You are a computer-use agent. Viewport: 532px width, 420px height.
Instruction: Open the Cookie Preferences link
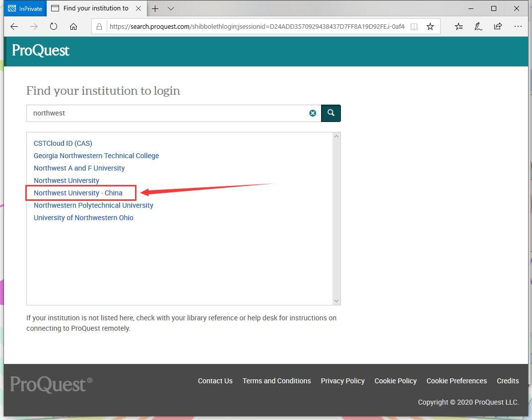457,381
